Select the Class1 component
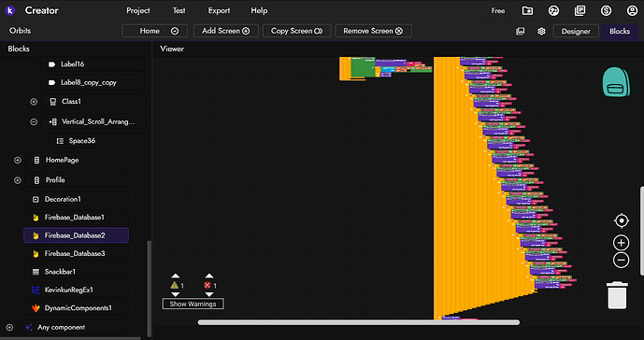This screenshot has width=644, height=340. (93, 102)
